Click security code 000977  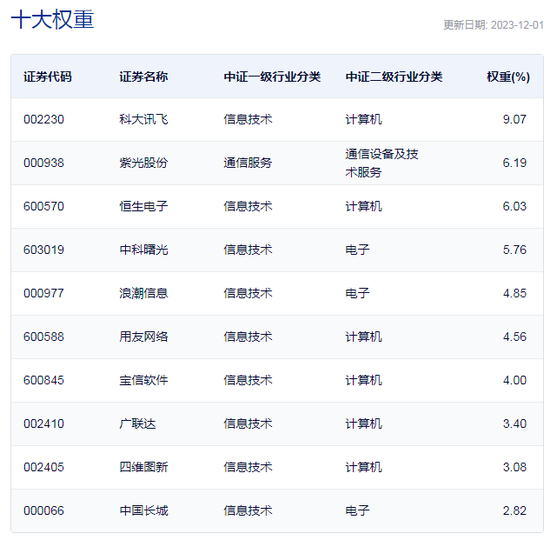[x=44, y=294]
